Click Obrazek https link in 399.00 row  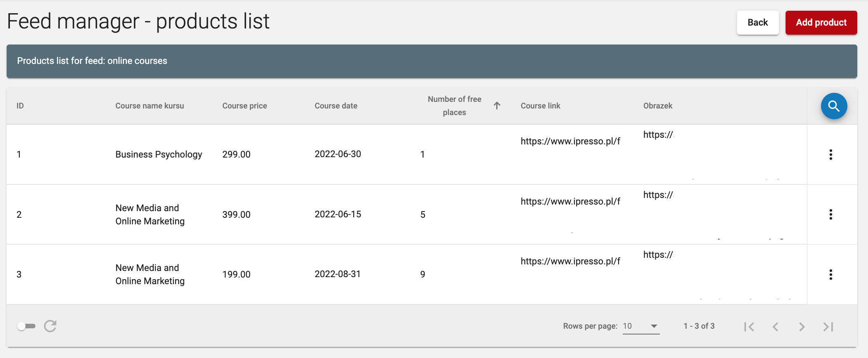click(658, 195)
